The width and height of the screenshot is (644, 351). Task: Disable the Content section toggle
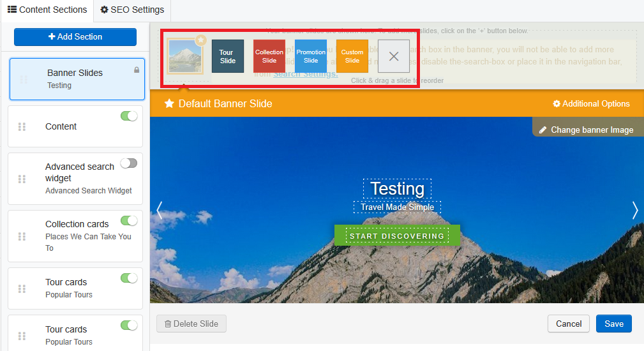tap(129, 116)
